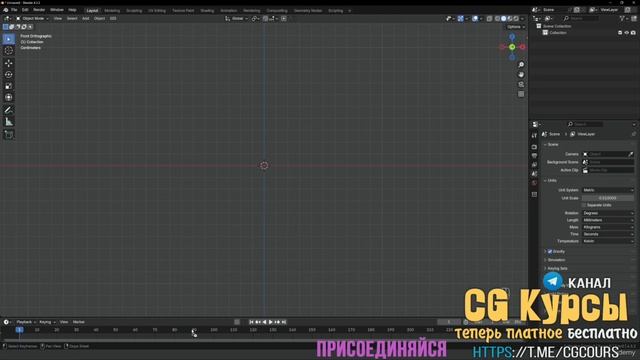Toggle the Gravity checkbox
This screenshot has width=640, height=360.
point(550,251)
